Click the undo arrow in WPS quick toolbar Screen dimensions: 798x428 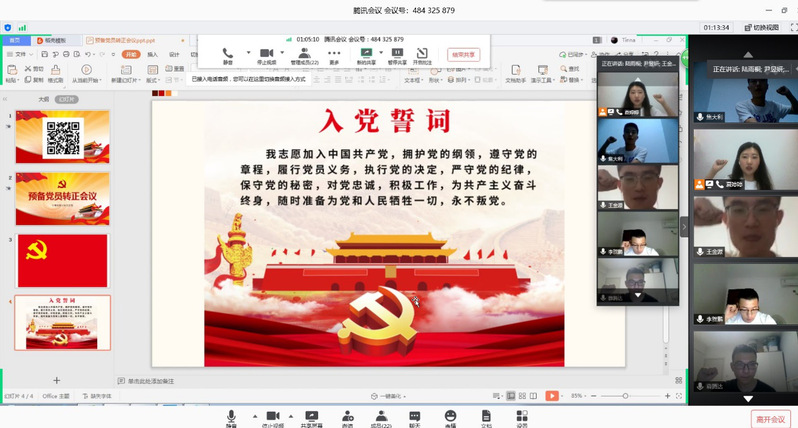pyautogui.click(x=88, y=54)
